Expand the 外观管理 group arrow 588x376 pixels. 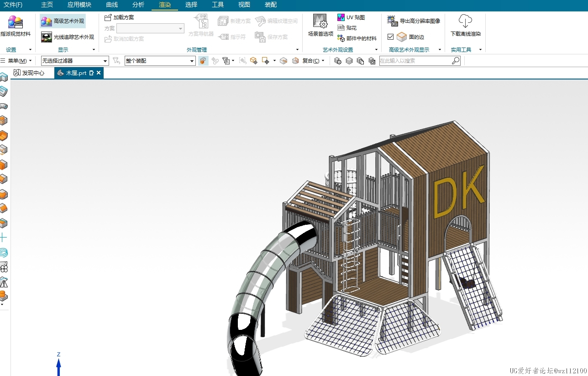click(298, 50)
